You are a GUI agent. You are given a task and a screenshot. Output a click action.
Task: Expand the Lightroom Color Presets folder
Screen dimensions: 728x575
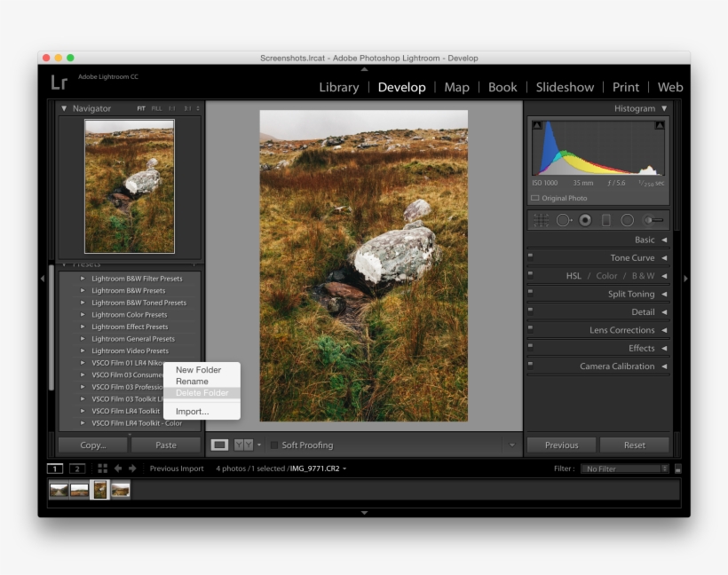[x=83, y=314]
